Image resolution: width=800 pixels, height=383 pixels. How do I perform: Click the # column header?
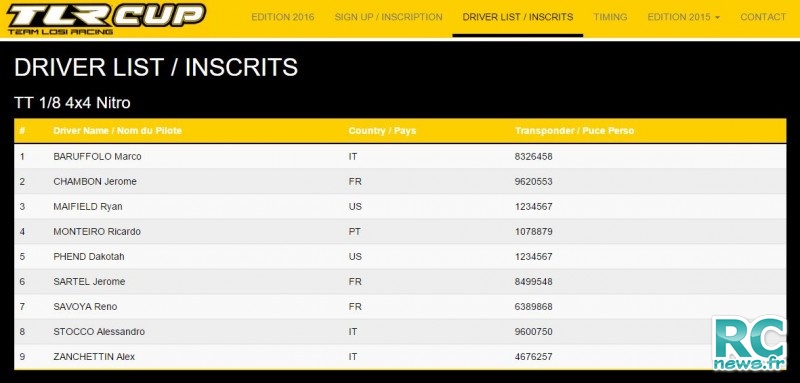pyautogui.click(x=22, y=131)
